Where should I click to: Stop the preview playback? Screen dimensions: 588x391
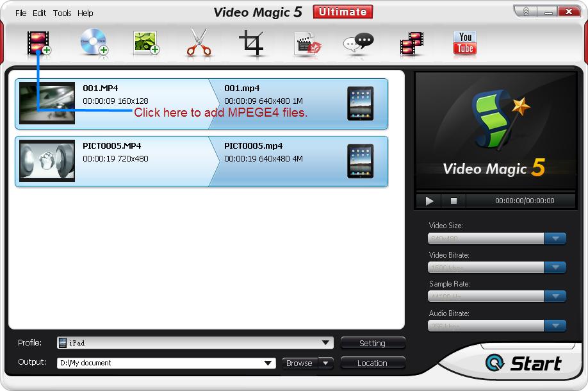tap(453, 201)
